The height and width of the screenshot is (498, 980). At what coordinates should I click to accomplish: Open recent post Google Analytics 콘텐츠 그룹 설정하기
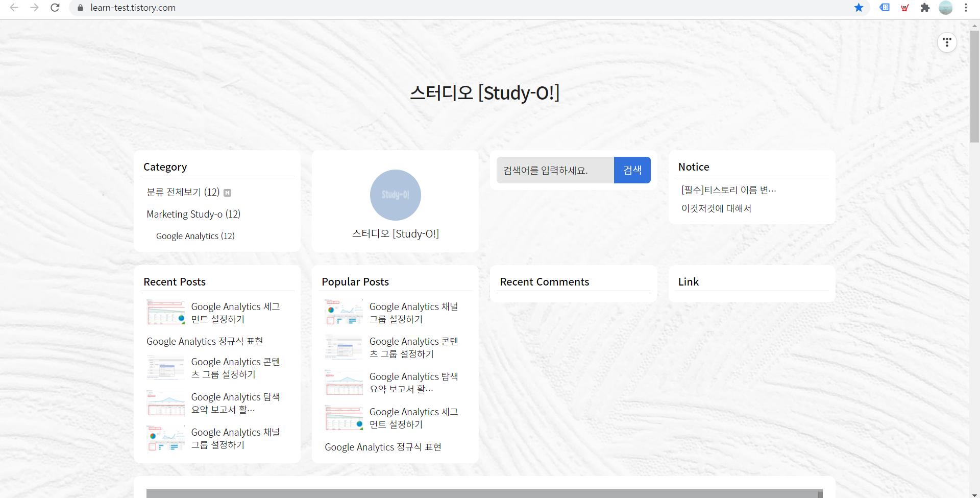235,368
